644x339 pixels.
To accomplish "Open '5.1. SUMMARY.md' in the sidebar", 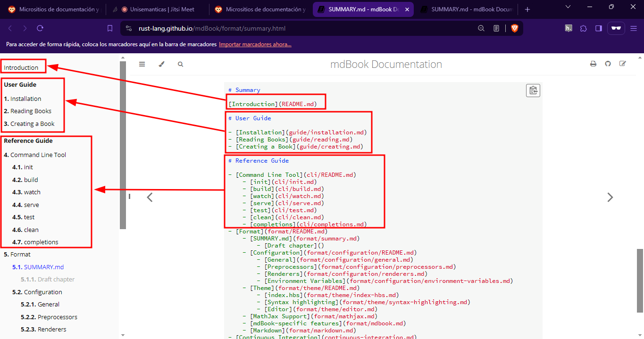I will [38, 267].
